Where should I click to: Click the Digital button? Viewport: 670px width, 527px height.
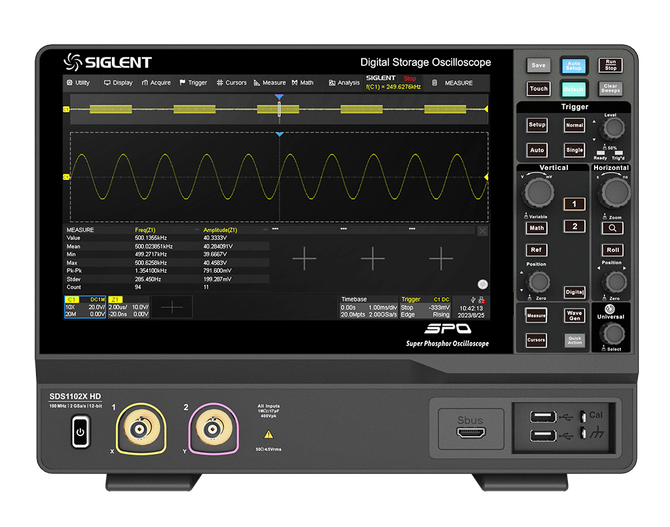[x=574, y=292]
